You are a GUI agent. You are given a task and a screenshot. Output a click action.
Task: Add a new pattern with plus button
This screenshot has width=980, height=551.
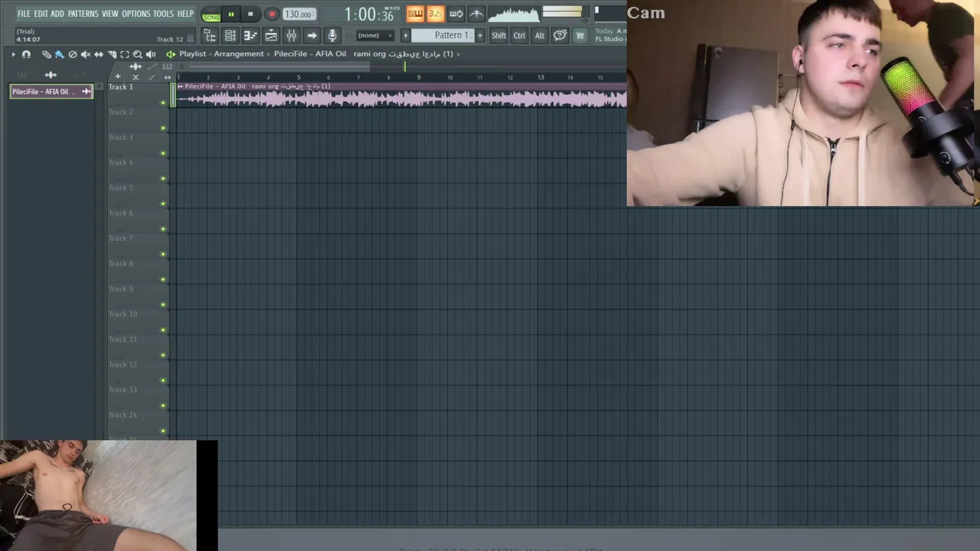[x=480, y=35]
